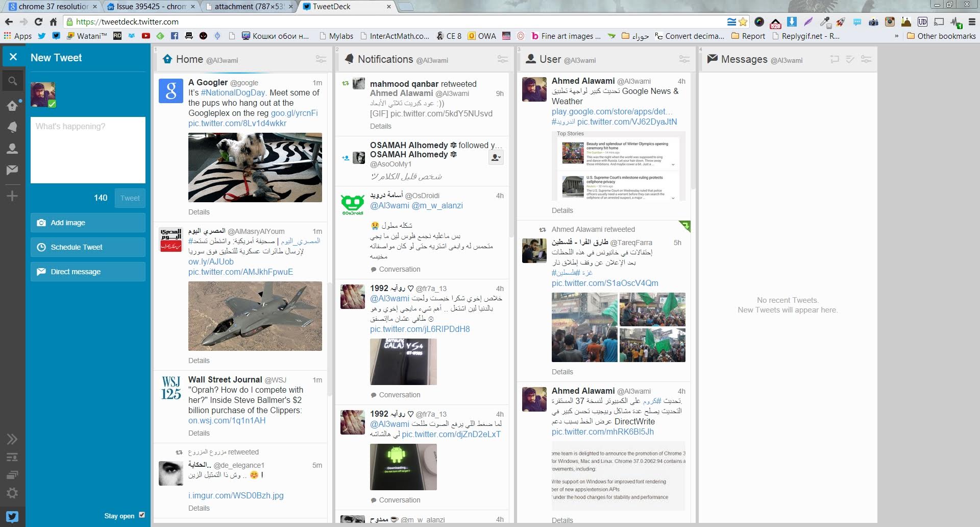This screenshot has width=980, height=527.
Task: Click into the What's happening text box
Action: (x=88, y=150)
